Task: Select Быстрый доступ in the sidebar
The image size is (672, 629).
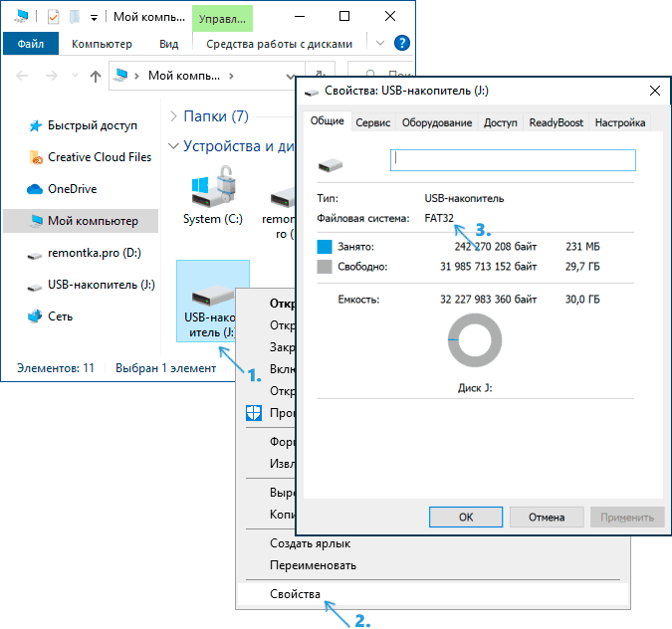Action: (93, 125)
